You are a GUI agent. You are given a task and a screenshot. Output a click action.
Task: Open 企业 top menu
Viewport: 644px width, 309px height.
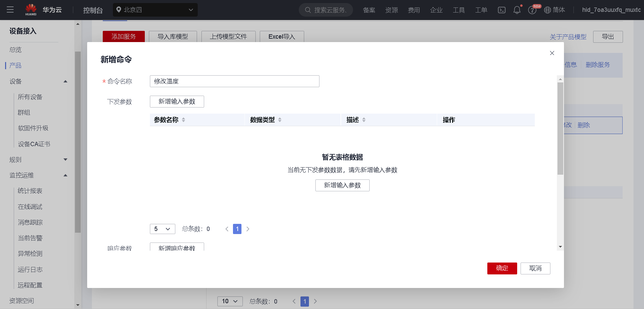point(436,10)
